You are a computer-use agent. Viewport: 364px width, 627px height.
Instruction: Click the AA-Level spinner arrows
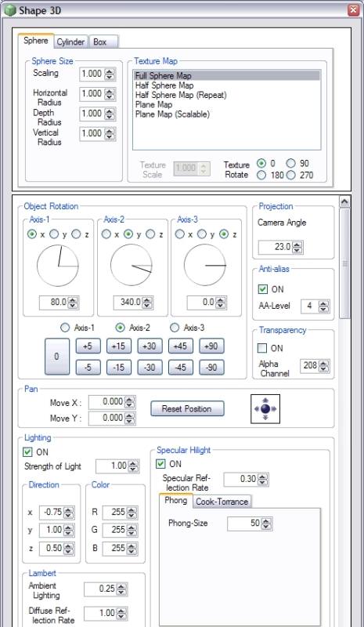pos(324,306)
